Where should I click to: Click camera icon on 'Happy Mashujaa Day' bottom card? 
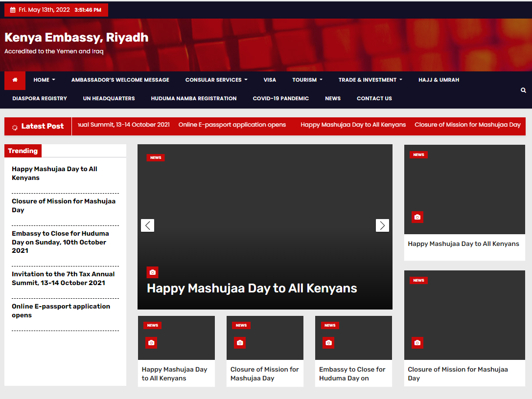pyautogui.click(x=151, y=343)
